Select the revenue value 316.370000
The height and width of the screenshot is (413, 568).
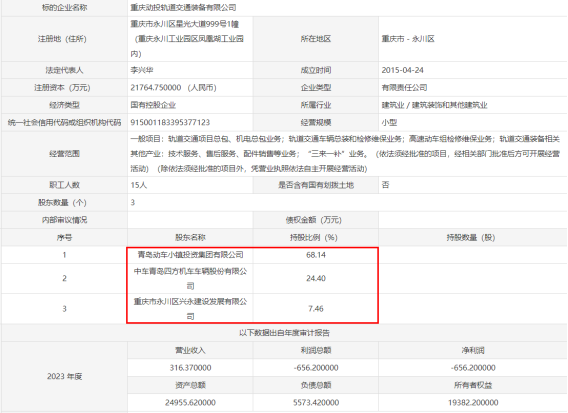pyautogui.click(x=190, y=368)
